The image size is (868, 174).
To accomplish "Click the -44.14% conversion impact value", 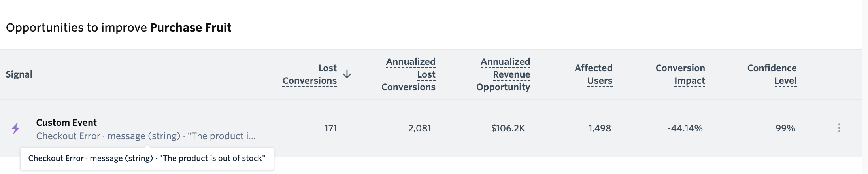I will point(685,128).
